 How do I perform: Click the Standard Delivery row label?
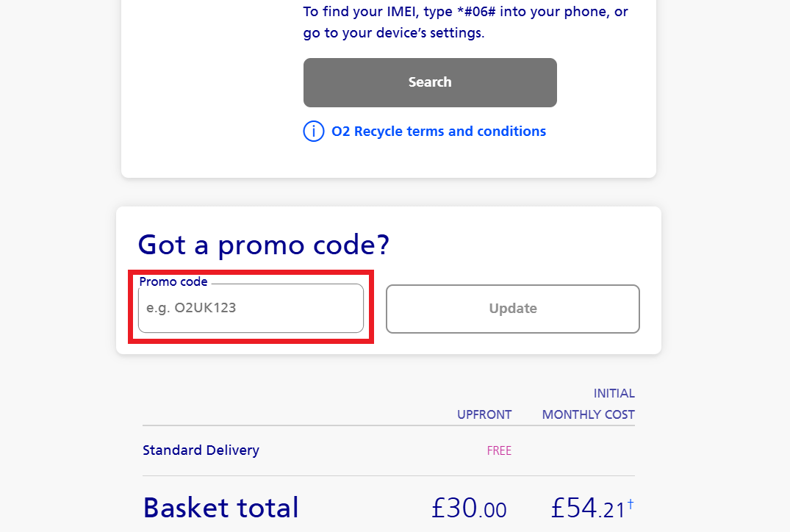(201, 450)
